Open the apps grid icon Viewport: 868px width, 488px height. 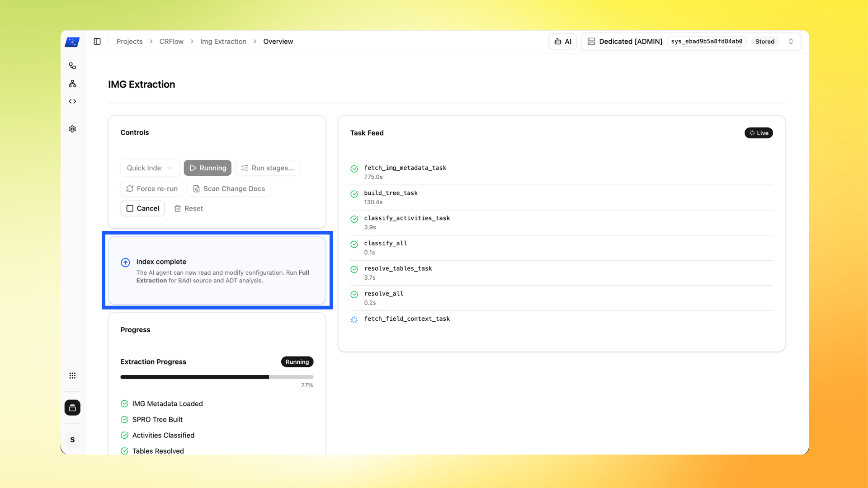click(72, 375)
